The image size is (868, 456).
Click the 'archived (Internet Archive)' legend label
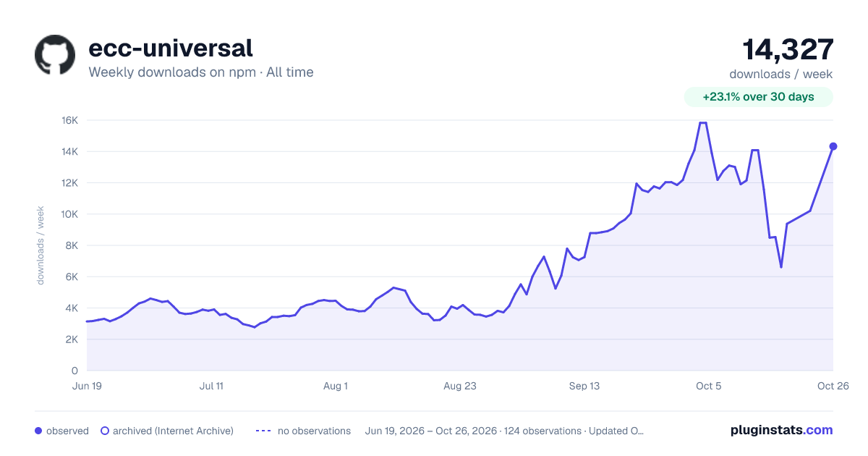(x=173, y=431)
